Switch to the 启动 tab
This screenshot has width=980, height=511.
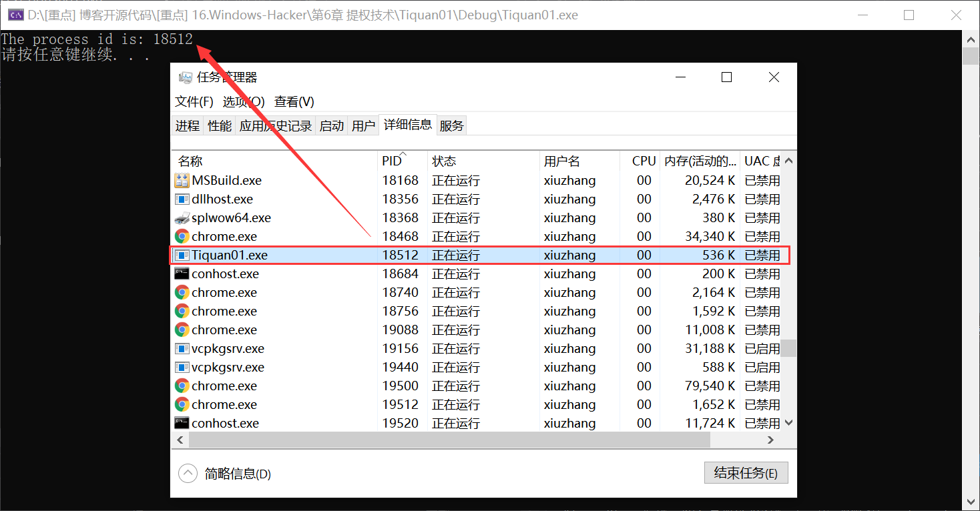(x=332, y=125)
